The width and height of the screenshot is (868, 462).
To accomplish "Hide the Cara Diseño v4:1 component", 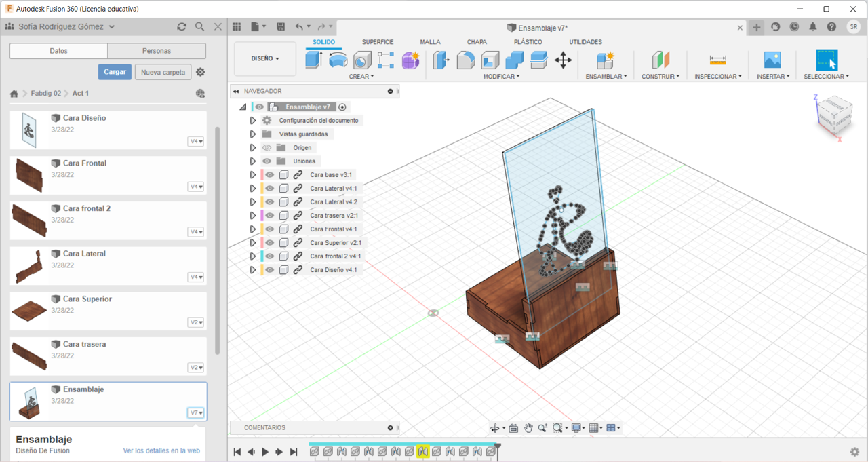I will [x=269, y=270].
